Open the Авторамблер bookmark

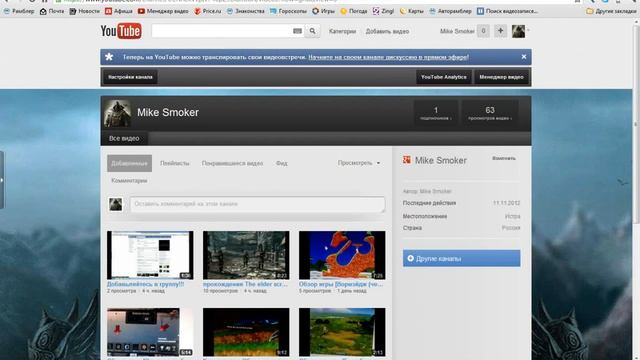coord(450,11)
